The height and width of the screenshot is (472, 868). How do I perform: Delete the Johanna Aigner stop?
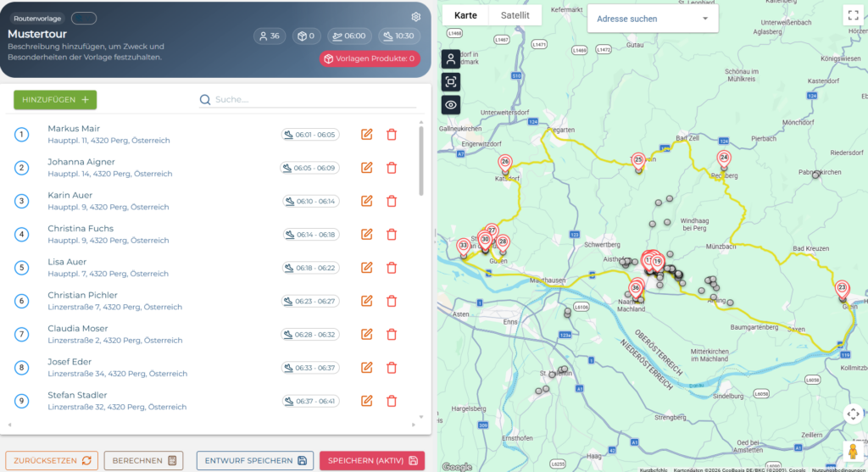click(x=392, y=168)
